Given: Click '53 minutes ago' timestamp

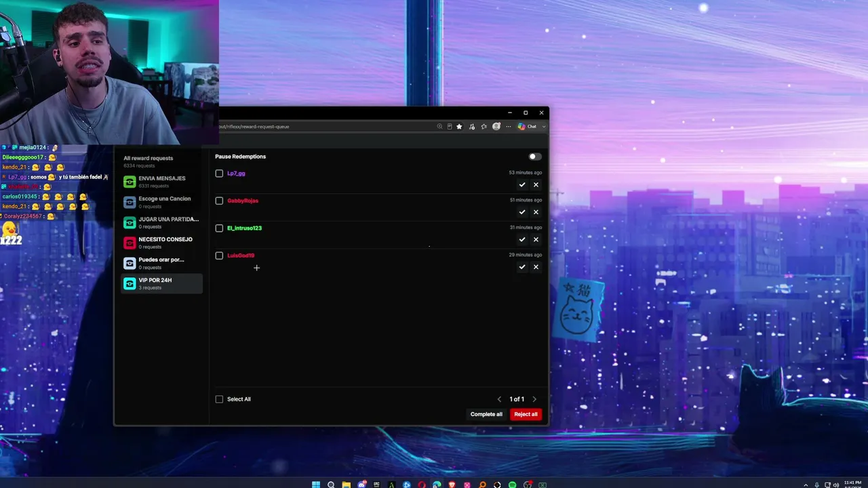Looking at the screenshot, I should [x=526, y=173].
